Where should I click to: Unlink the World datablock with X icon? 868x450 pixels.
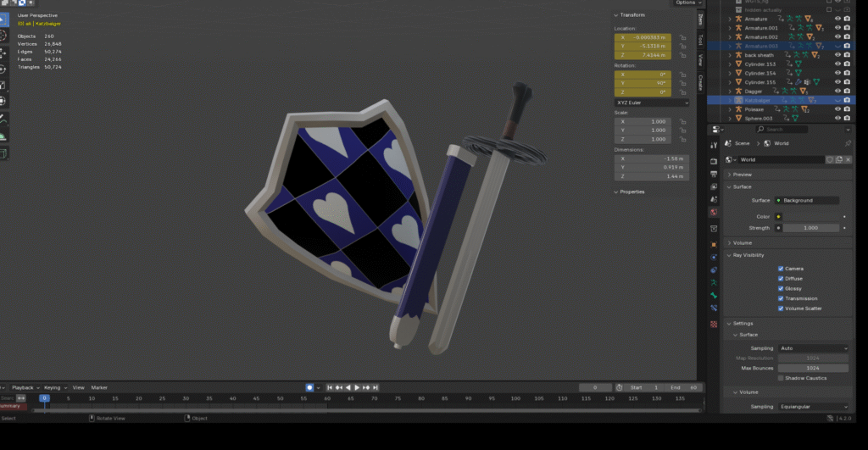[848, 159]
